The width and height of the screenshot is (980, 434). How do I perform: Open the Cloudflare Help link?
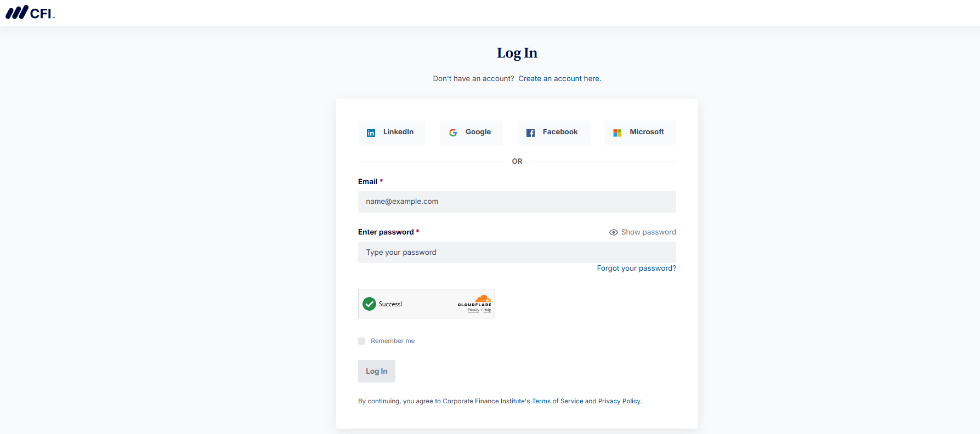click(x=487, y=310)
